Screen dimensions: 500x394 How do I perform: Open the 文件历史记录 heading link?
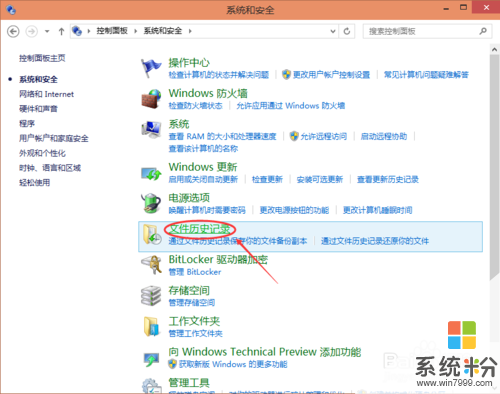tap(199, 228)
